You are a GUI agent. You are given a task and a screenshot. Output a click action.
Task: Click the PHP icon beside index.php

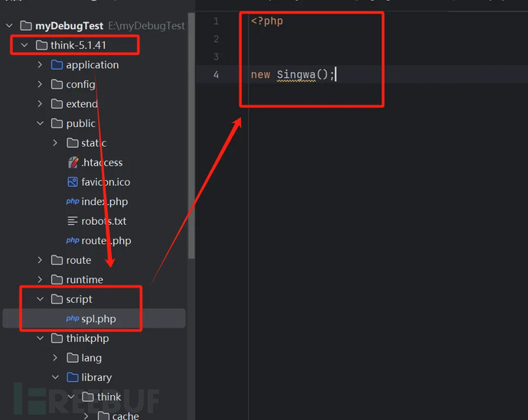(73, 201)
